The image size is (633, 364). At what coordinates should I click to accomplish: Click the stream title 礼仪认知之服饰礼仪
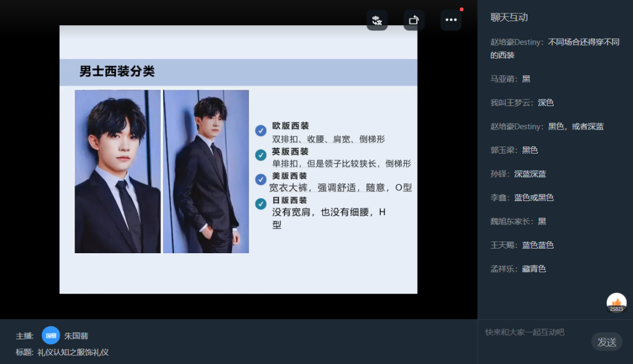click(x=73, y=352)
